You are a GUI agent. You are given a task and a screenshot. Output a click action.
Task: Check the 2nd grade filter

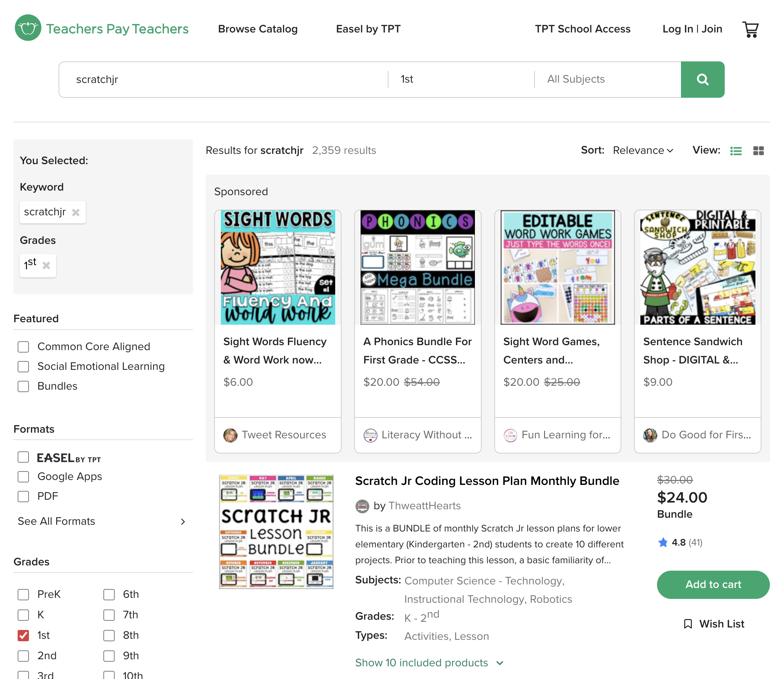point(24,656)
